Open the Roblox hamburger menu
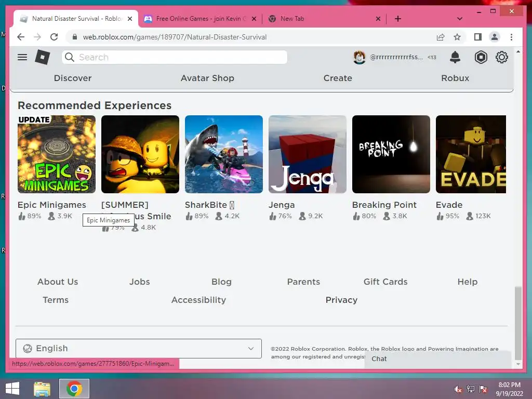The height and width of the screenshot is (399, 532). tap(22, 57)
